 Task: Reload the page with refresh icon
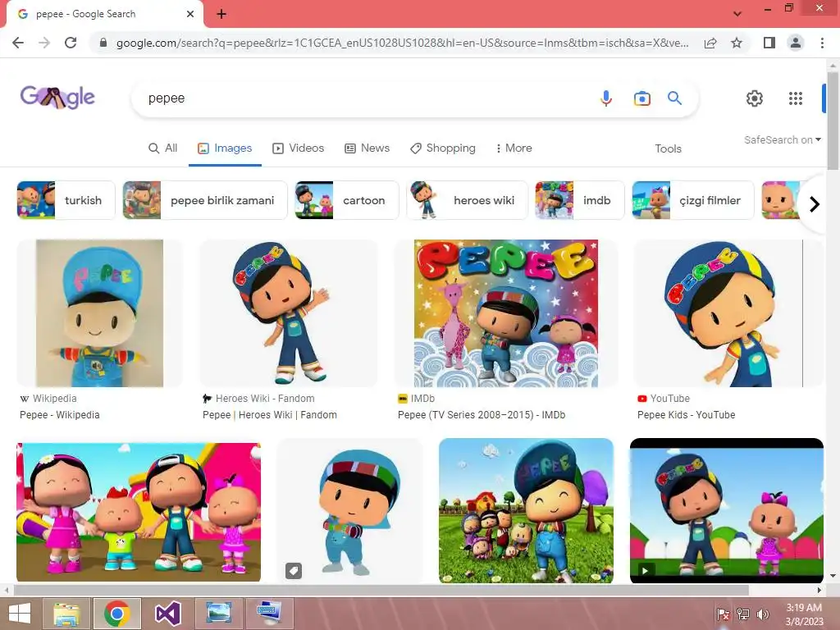71,43
